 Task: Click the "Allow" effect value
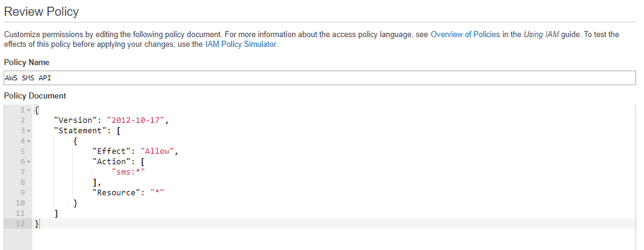157,151
